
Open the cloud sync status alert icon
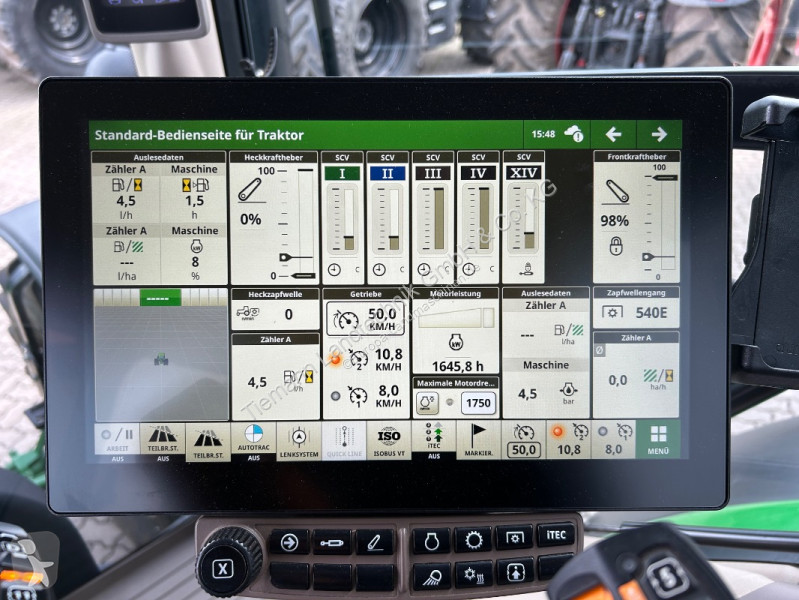coord(574,134)
